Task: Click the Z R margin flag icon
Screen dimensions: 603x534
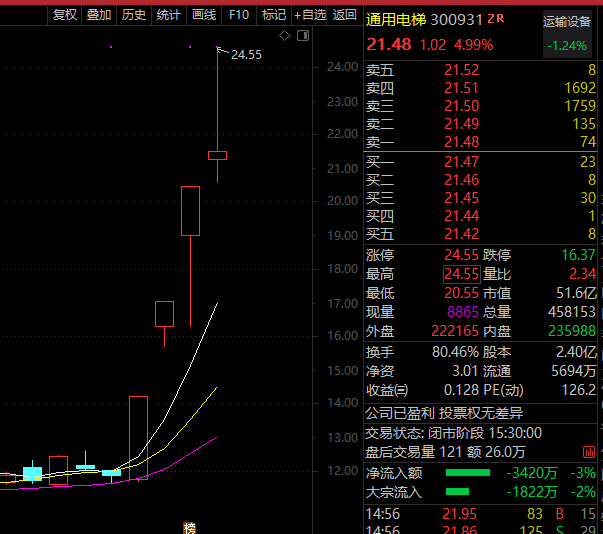Action: pyautogui.click(x=496, y=18)
